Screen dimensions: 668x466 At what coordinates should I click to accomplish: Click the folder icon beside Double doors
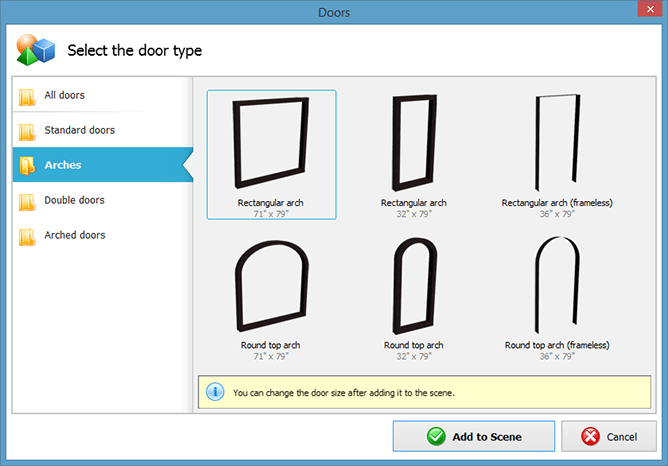[x=27, y=202]
